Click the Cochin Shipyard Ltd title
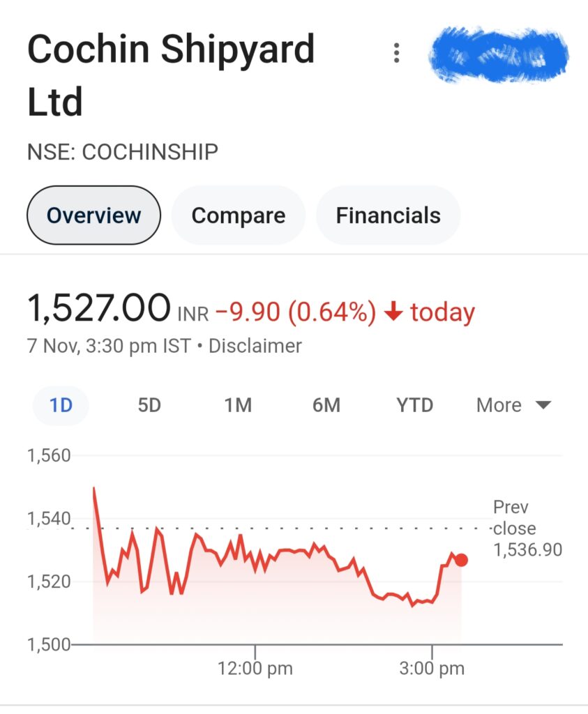The height and width of the screenshot is (714, 588). (x=171, y=75)
